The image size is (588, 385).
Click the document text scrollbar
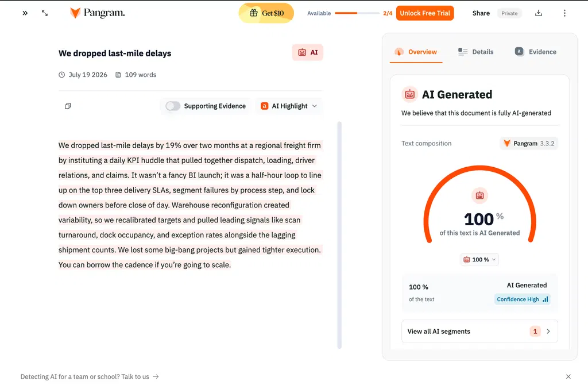click(x=339, y=235)
